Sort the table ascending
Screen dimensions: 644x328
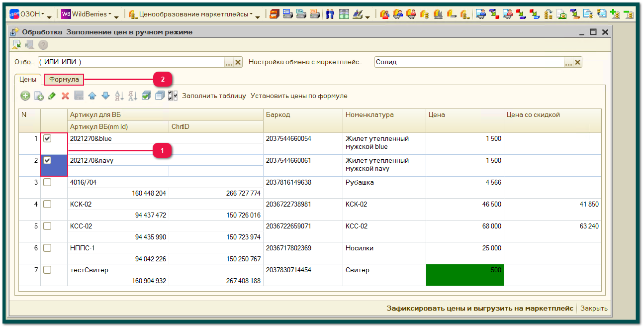[x=119, y=96]
